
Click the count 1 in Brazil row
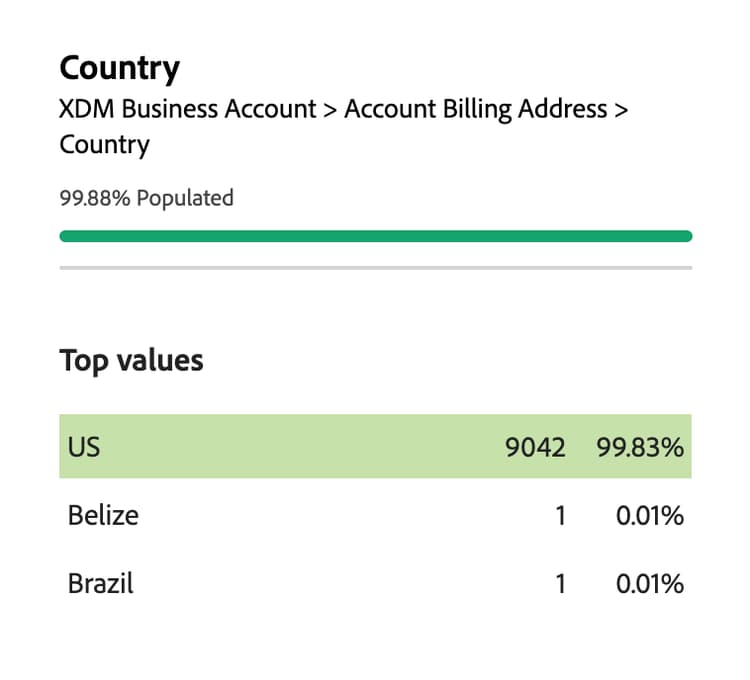[560, 583]
